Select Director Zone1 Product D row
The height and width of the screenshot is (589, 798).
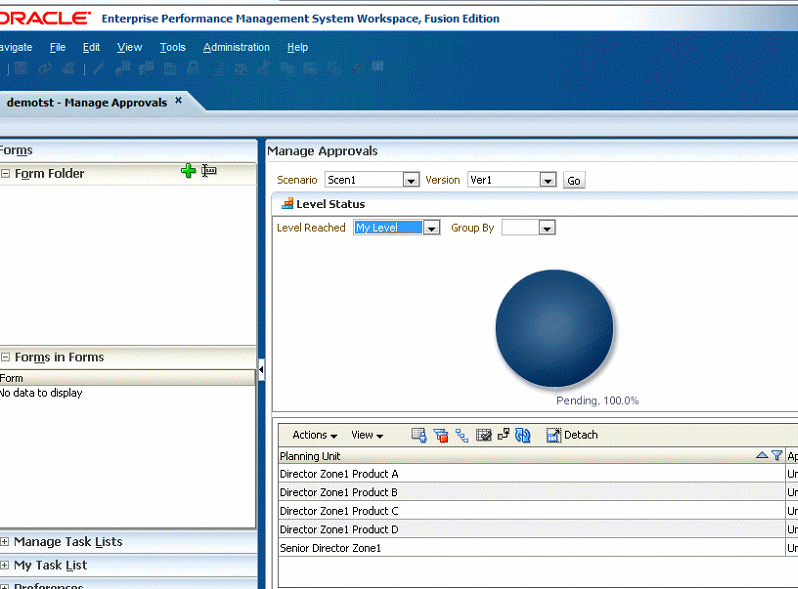pyautogui.click(x=532, y=529)
